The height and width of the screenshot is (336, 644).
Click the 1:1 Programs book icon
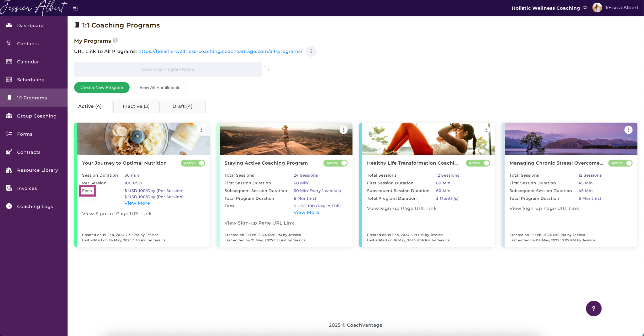point(9,98)
